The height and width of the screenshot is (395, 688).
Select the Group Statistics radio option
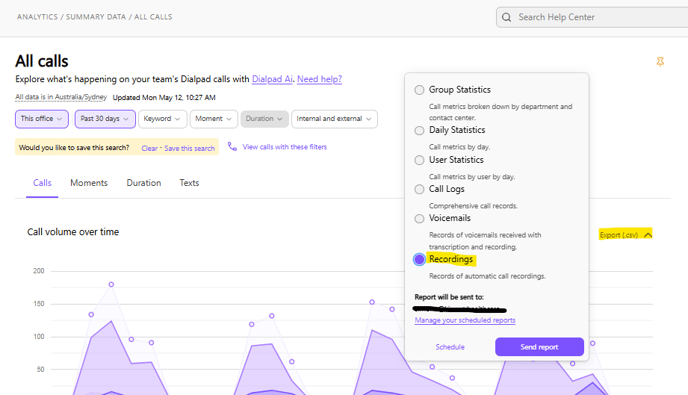[419, 90]
